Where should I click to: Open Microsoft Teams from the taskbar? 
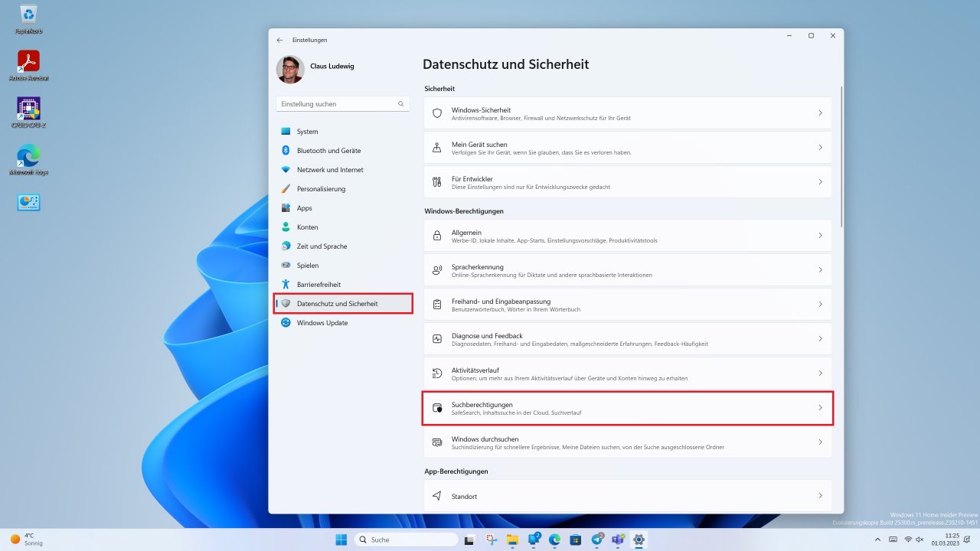(x=617, y=540)
